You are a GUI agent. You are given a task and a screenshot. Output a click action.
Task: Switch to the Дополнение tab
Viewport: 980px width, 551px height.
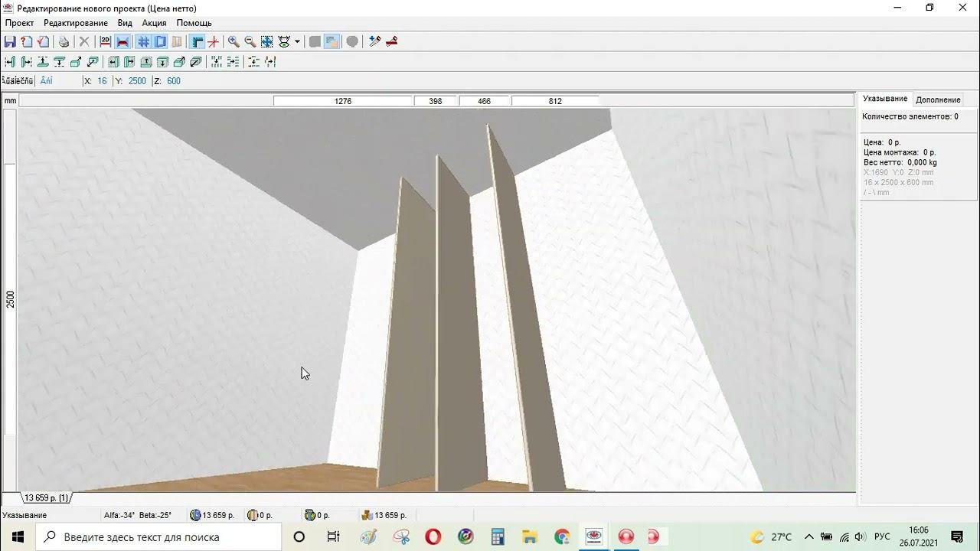pyautogui.click(x=938, y=99)
